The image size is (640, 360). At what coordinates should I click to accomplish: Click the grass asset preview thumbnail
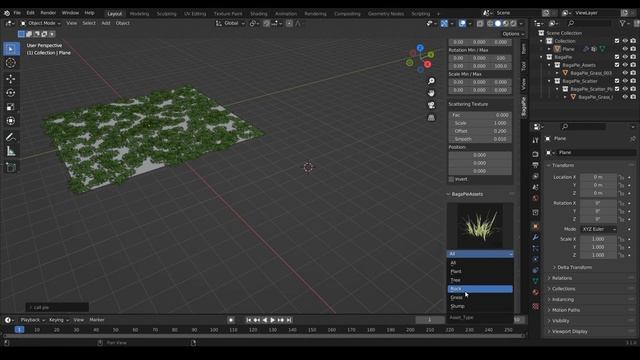point(480,226)
